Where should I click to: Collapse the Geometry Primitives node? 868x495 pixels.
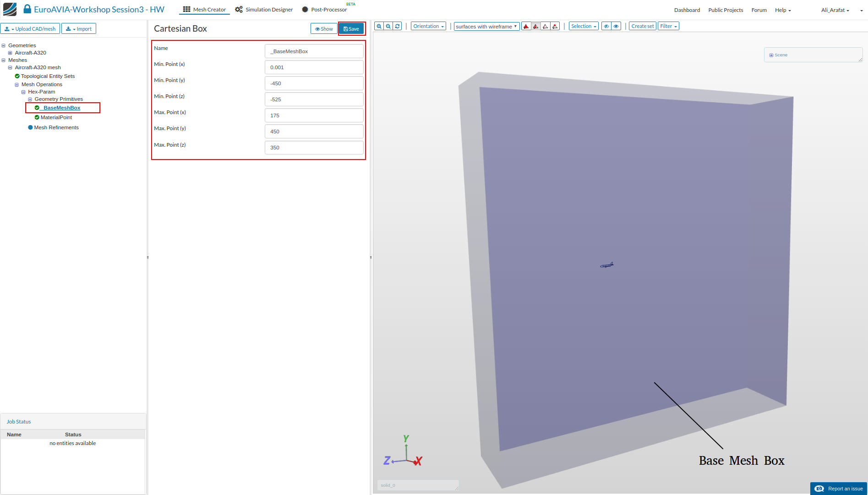pos(30,99)
